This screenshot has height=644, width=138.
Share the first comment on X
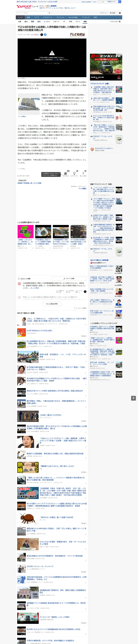point(85,292)
